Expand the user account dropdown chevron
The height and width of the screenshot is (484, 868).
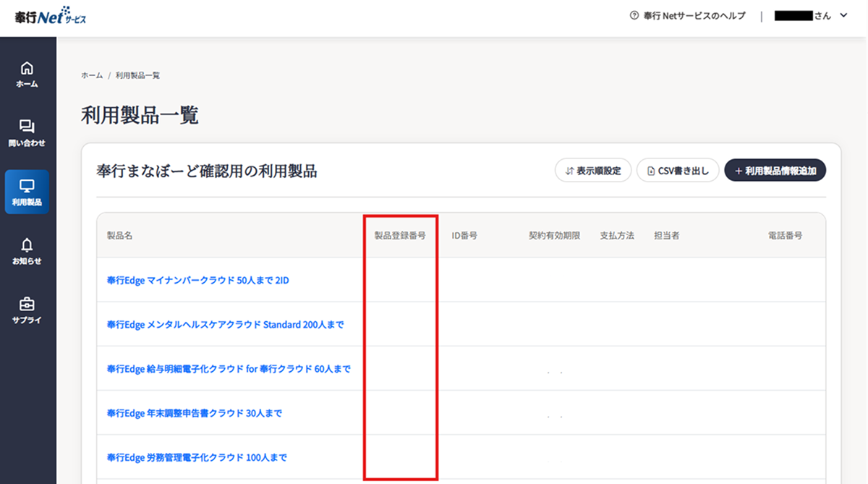[843, 16]
